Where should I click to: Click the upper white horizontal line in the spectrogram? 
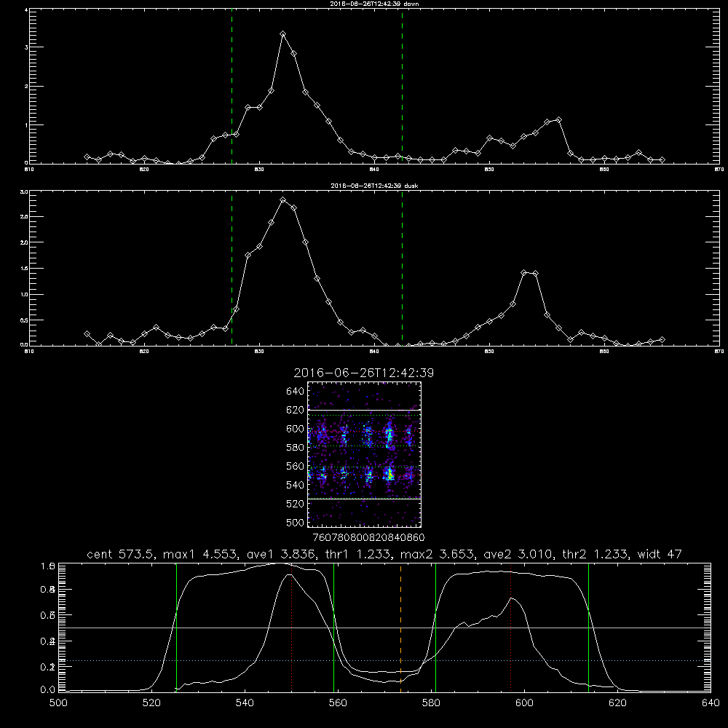[364, 410]
